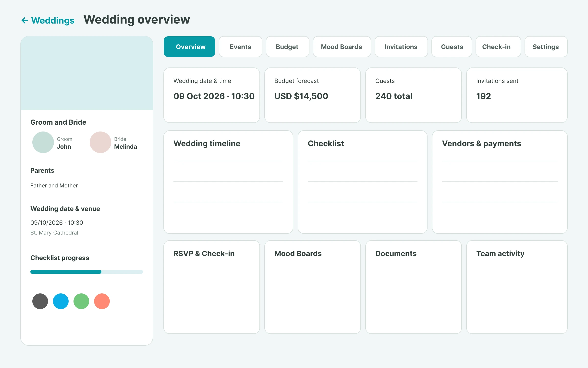Click the 'Groom and Bride' heading
The height and width of the screenshot is (368, 588).
coord(58,122)
